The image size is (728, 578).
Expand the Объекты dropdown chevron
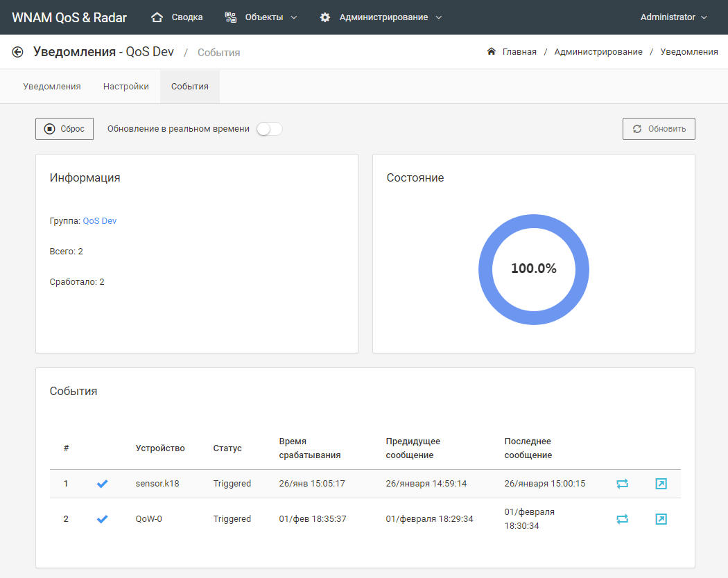294,17
